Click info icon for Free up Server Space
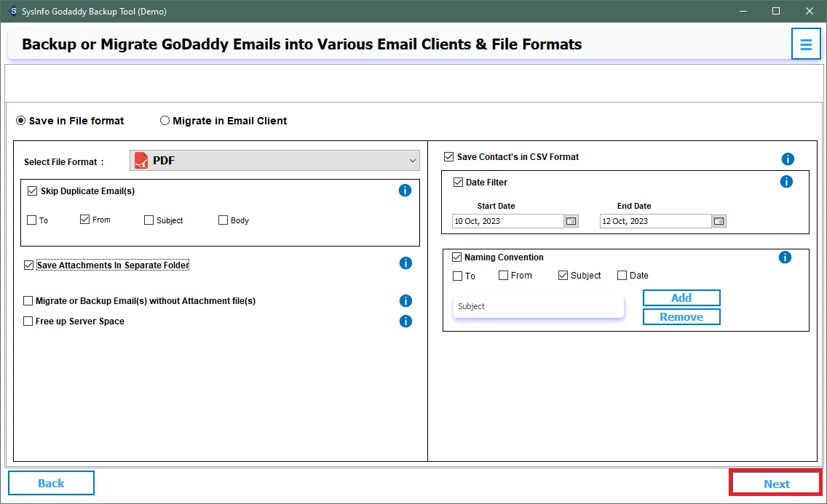 click(405, 321)
